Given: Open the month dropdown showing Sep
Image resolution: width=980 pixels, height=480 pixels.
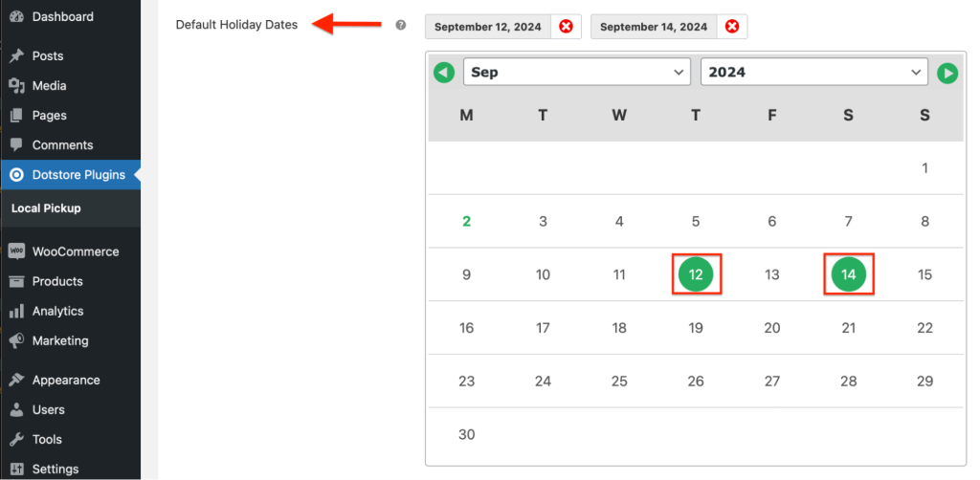Looking at the screenshot, I should coord(576,73).
